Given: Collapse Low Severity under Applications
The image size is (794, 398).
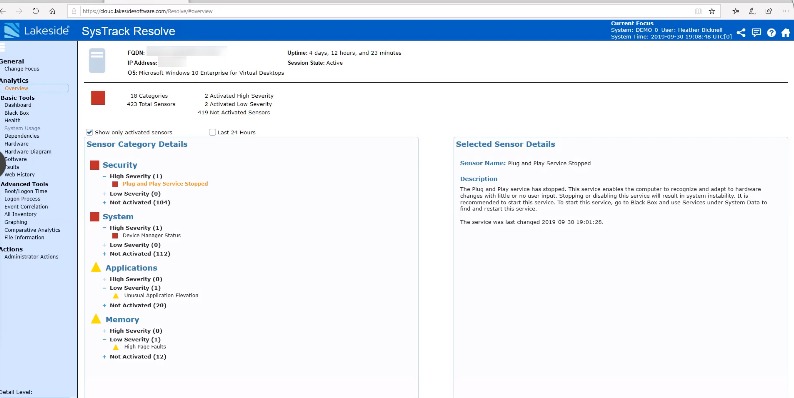Looking at the screenshot, I should point(104,288).
